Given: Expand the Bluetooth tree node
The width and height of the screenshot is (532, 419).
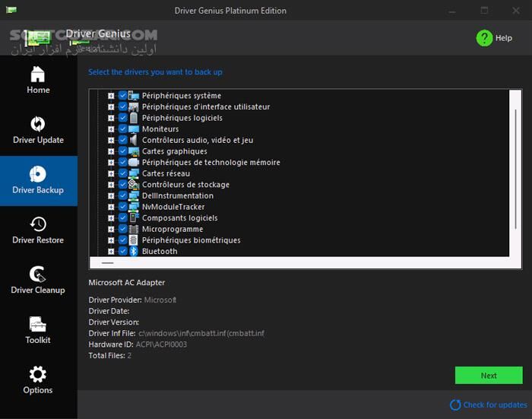Looking at the screenshot, I should pyautogui.click(x=111, y=252).
